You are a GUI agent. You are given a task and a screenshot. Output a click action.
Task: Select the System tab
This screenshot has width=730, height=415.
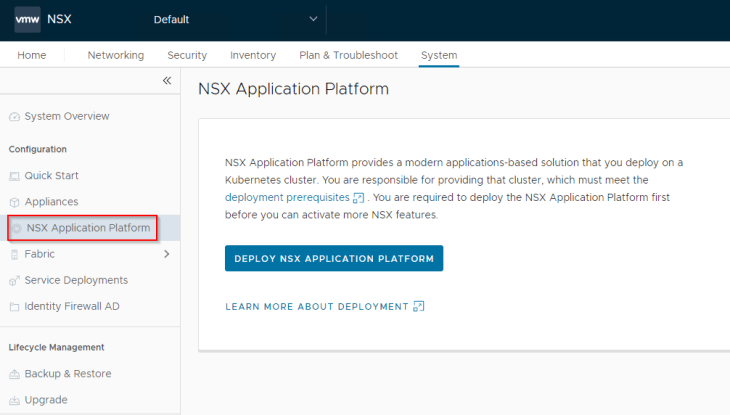[x=439, y=55]
